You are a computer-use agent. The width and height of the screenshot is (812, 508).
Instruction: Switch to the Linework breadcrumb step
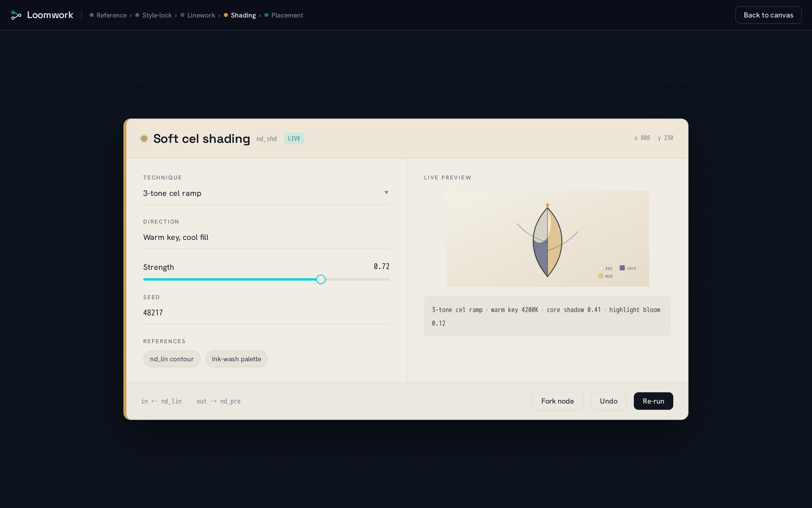198,15
